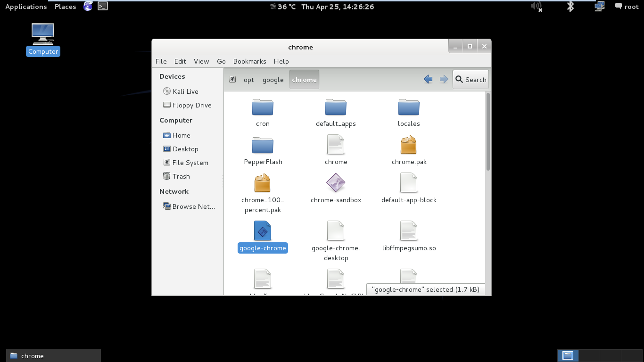Open the Bluetooth indicator menu

click(x=570, y=6)
